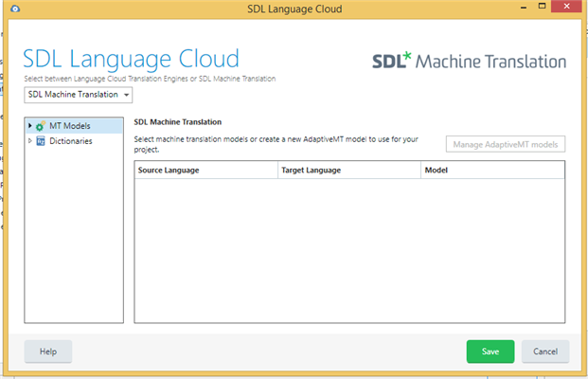Click the bold SDL Machine Translation heading

(x=178, y=122)
